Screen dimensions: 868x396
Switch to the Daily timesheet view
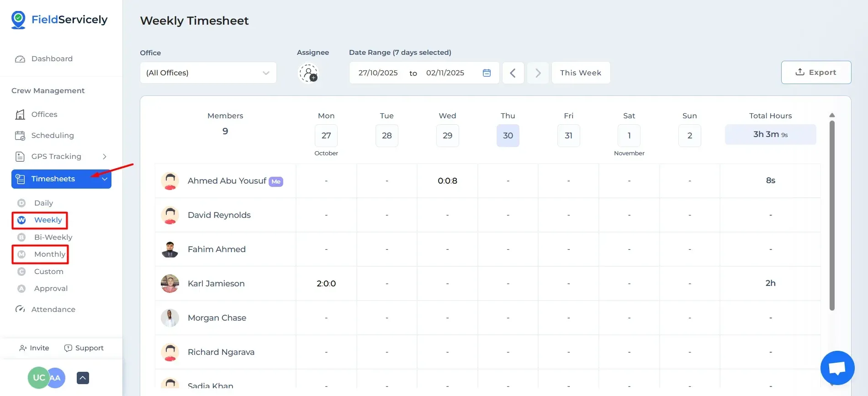[43, 203]
